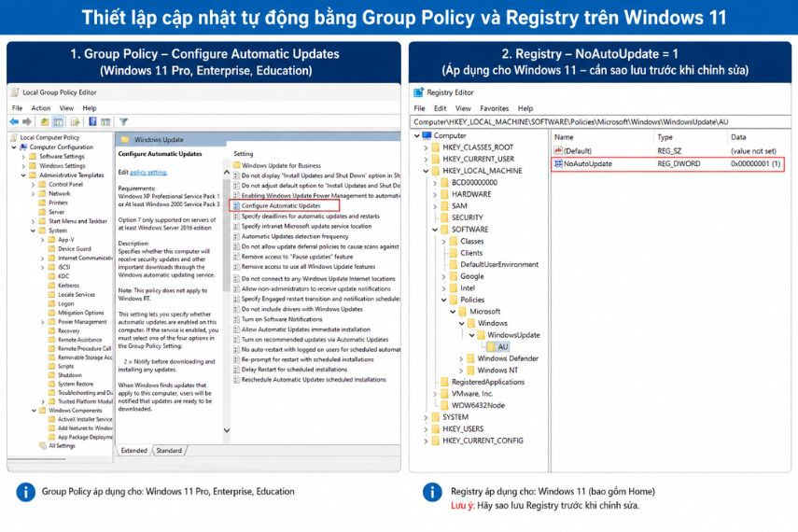This screenshot has width=798, height=532.
Task: Select the AU key folder icon
Action: [491, 346]
